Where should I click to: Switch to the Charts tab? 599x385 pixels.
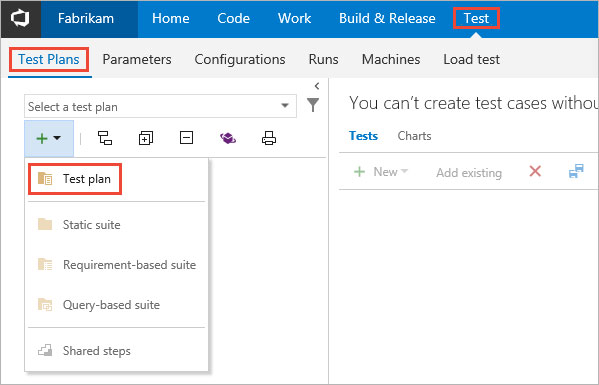(414, 136)
